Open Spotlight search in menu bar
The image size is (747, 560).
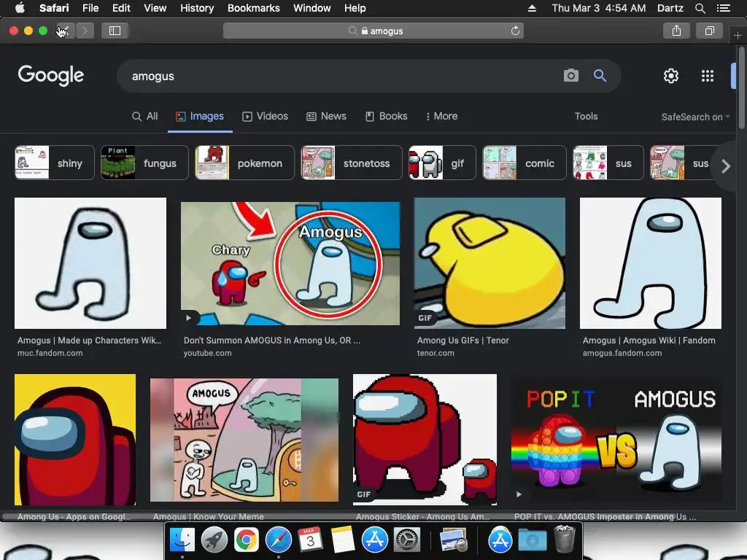coord(700,8)
